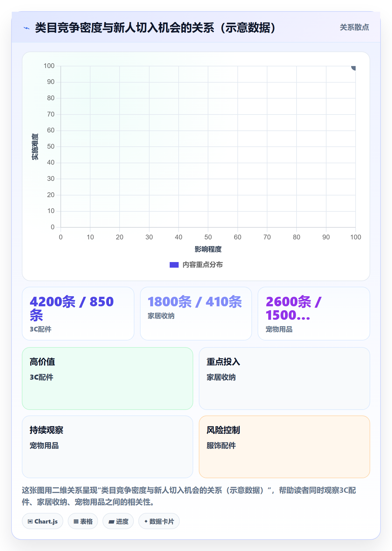Click the lightning bolt icon beside the title

click(x=27, y=28)
